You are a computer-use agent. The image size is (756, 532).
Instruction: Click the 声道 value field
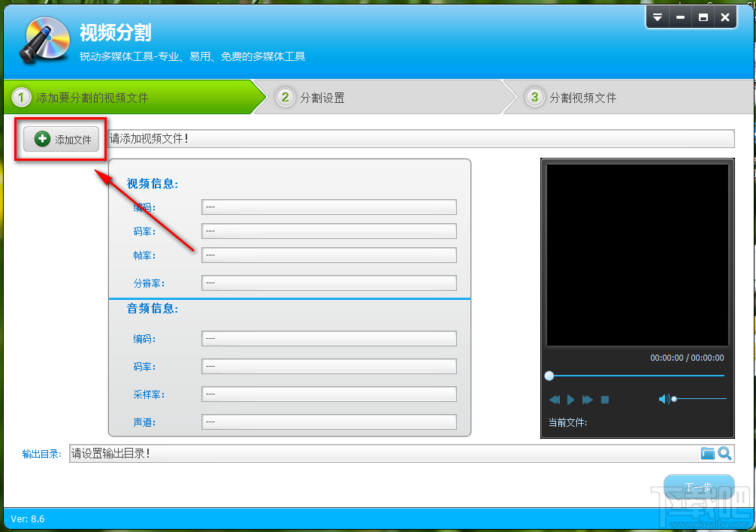pyautogui.click(x=329, y=422)
